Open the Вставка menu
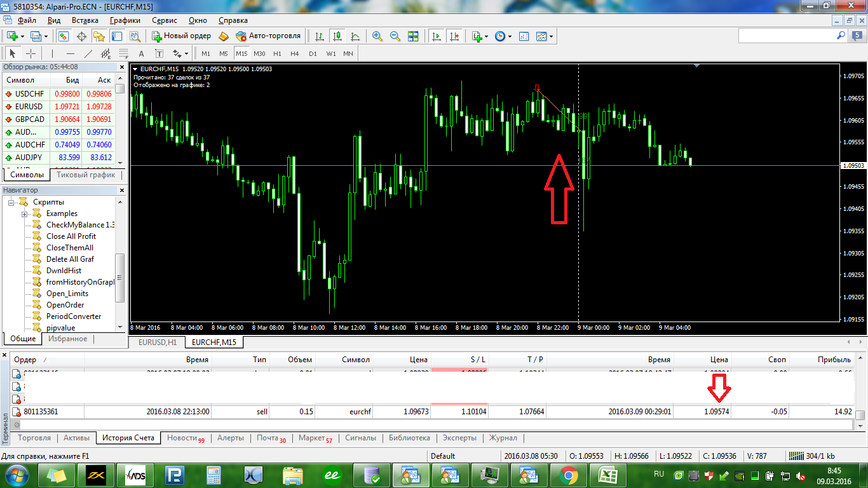 [85, 20]
